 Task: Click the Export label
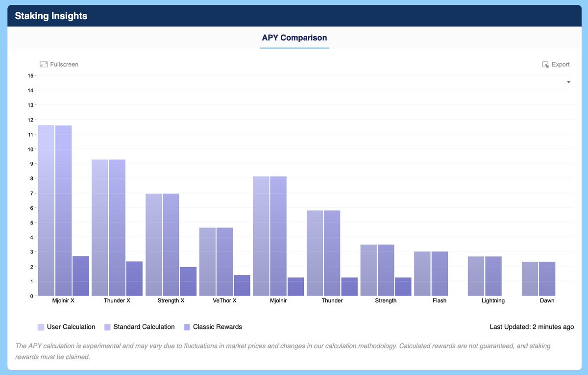pyautogui.click(x=561, y=64)
